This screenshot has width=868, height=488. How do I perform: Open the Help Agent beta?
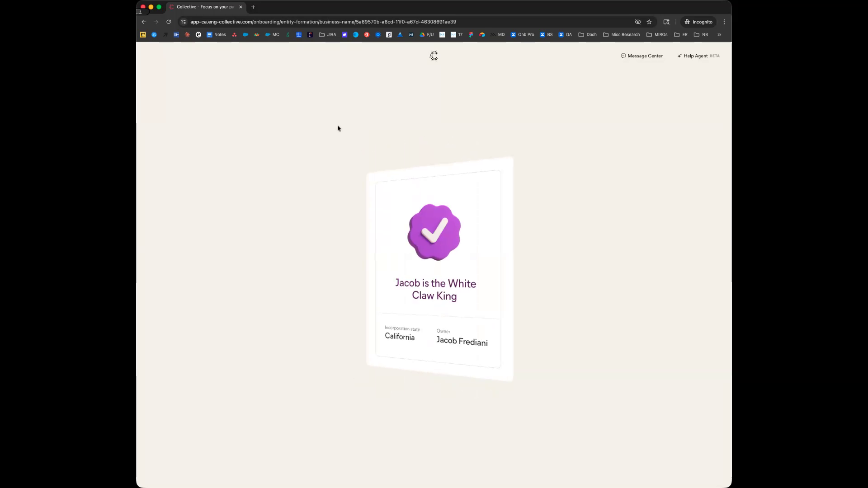pyautogui.click(x=698, y=56)
